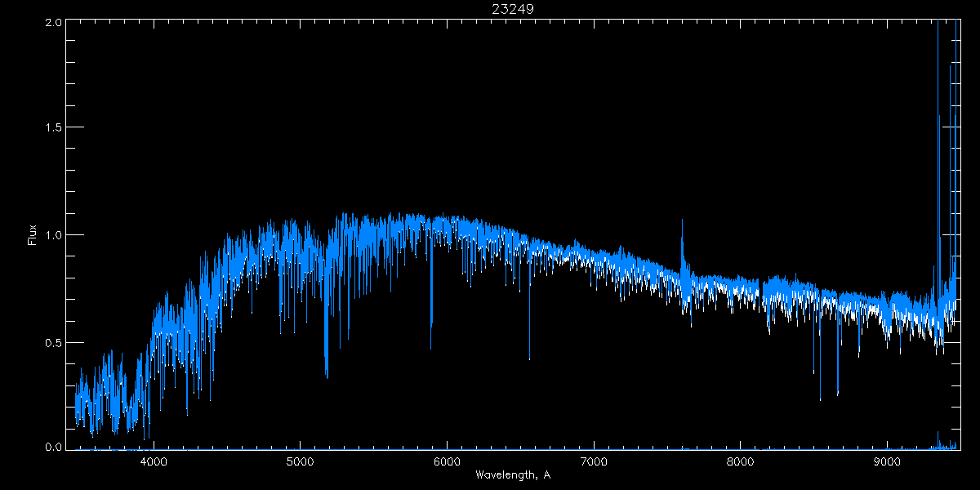Pick the 1.5 flux tick label
980x490 pixels.
tap(53, 128)
